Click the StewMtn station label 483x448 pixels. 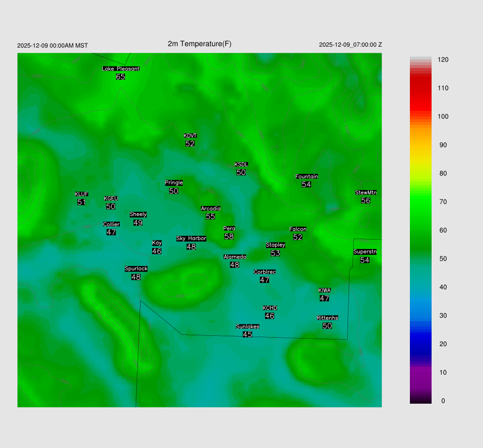point(366,192)
